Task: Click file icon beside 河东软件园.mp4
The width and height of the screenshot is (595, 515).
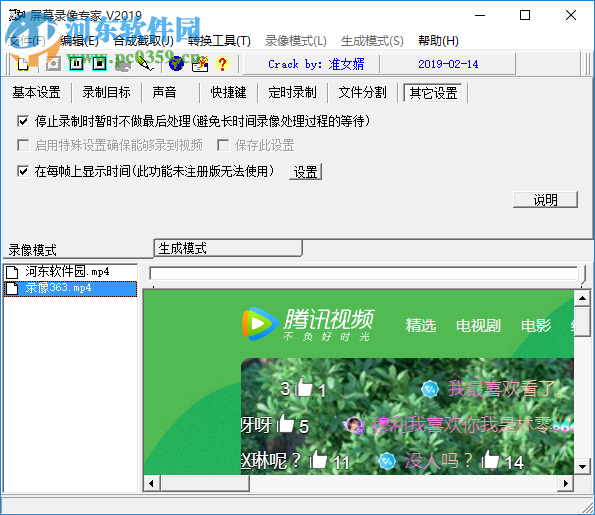Action: click(12, 272)
